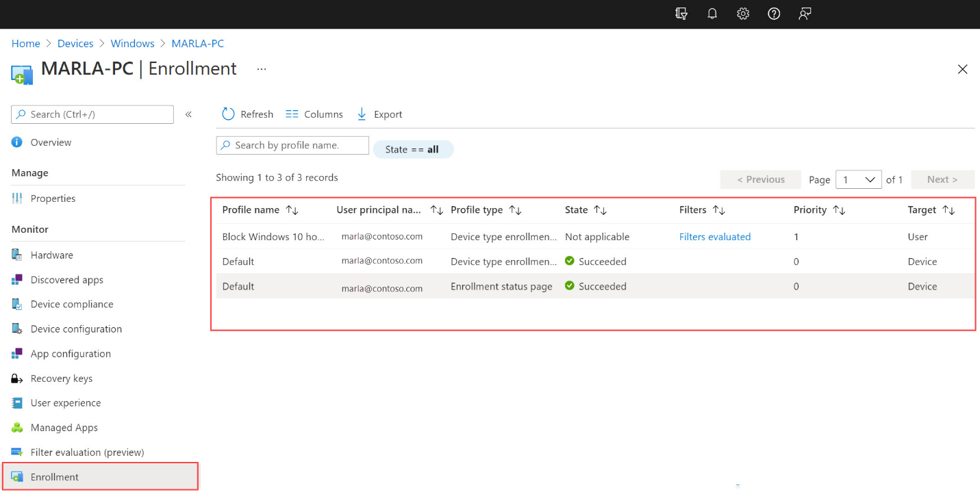The width and height of the screenshot is (980, 503).
Task: Open the feedback icon in top bar
Action: (805, 14)
